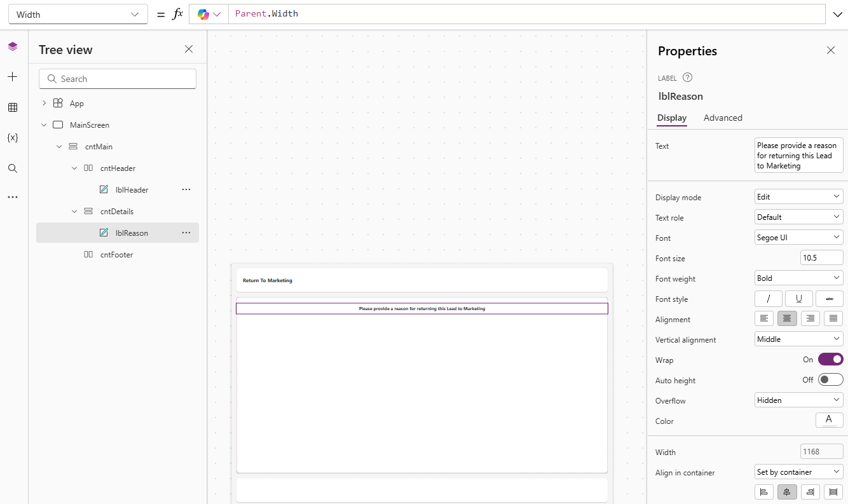Image resolution: width=848 pixels, height=504 pixels.
Task: Click the Tree view search field
Action: point(118,79)
